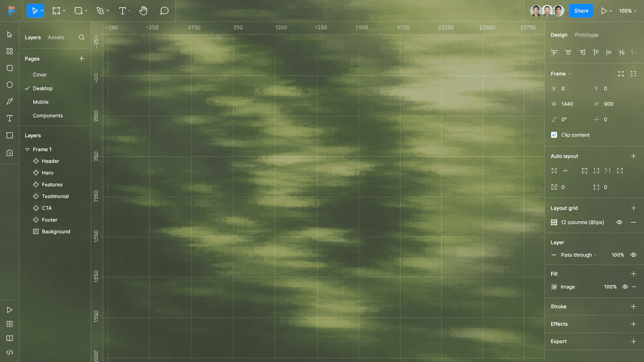Select the Rectangle shape tool in top toolbar
This screenshot has height=362, width=644.
[x=78, y=11]
